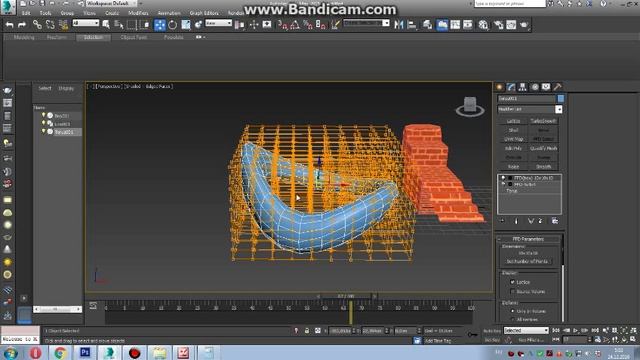This screenshot has width=640, height=360.
Task: Activate the Unlink Selection icon
Action: click(50, 25)
